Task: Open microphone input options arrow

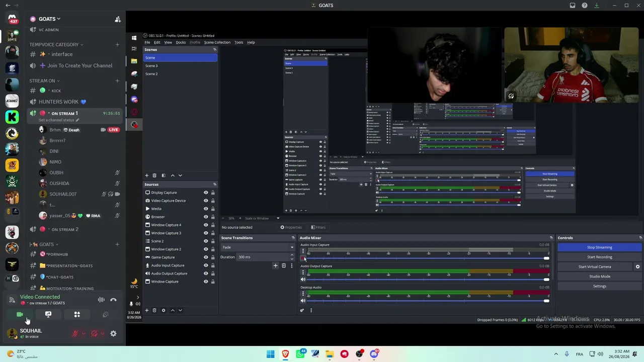Action: tap(84, 333)
